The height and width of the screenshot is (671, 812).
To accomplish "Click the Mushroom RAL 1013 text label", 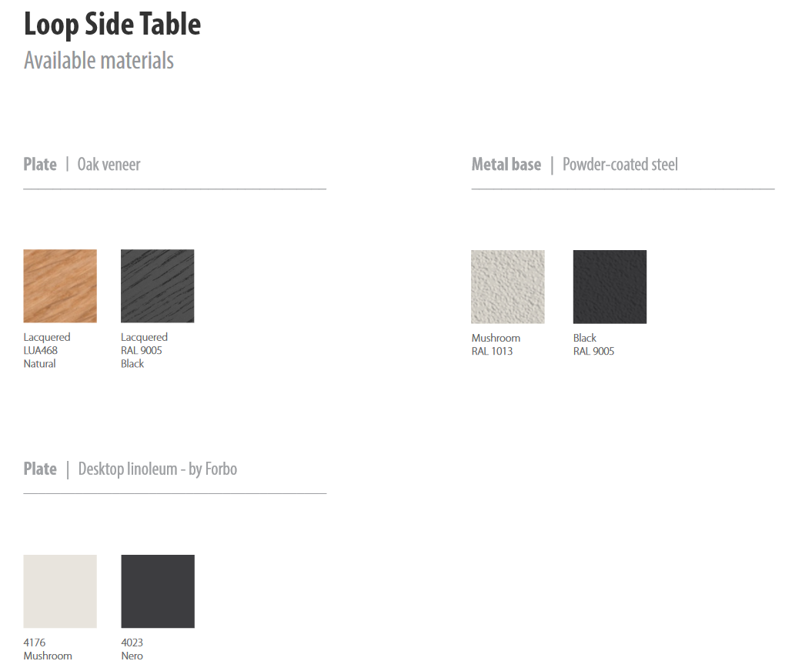I will pos(496,345).
